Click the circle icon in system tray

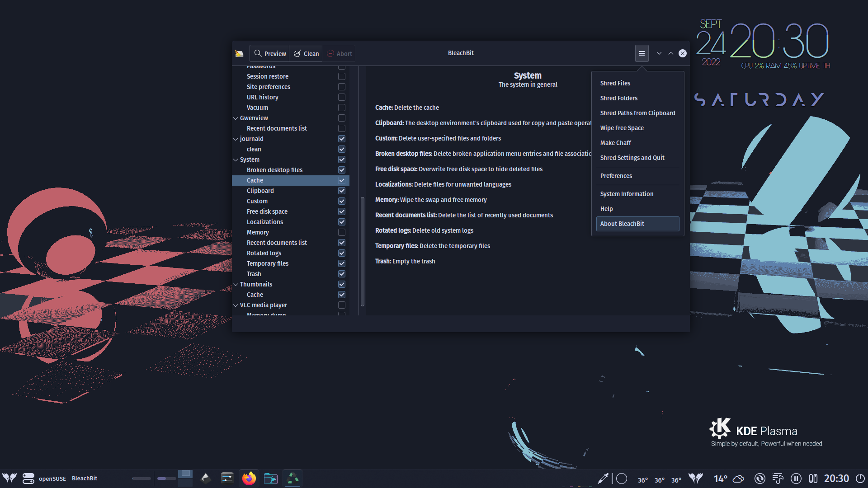(622, 479)
